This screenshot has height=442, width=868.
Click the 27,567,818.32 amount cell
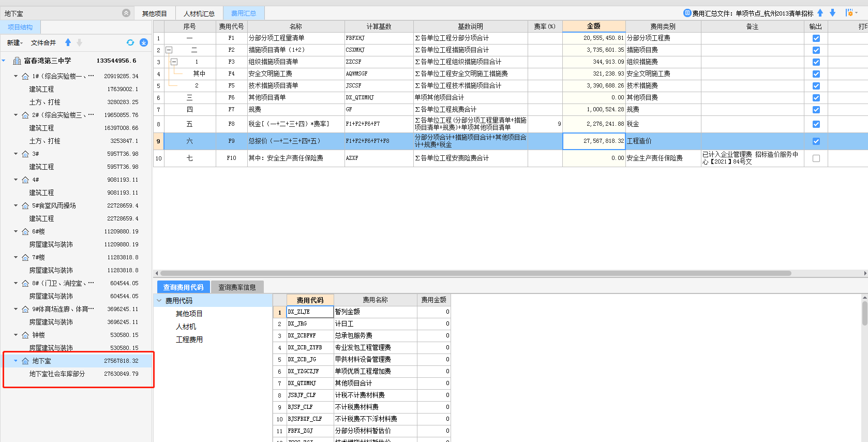[594, 141]
